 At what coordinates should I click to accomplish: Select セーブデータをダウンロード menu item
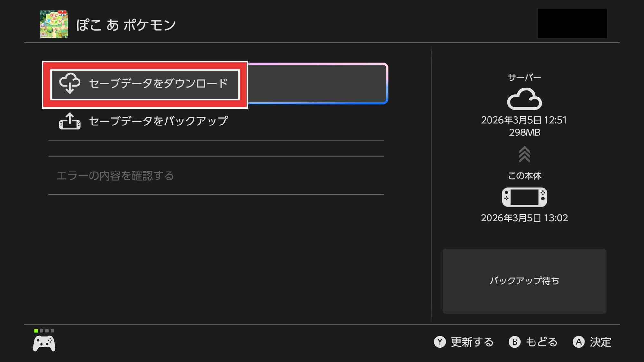pyautogui.click(x=158, y=83)
